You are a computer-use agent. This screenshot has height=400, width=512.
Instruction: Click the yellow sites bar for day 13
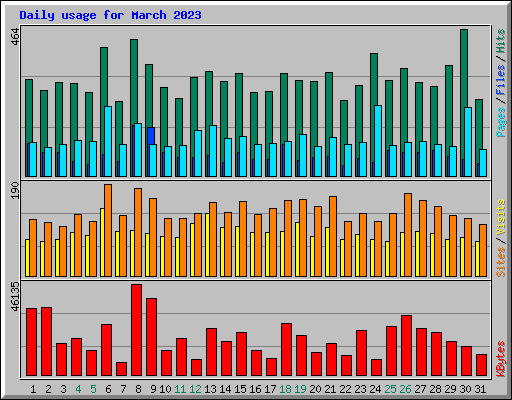pos(208,245)
